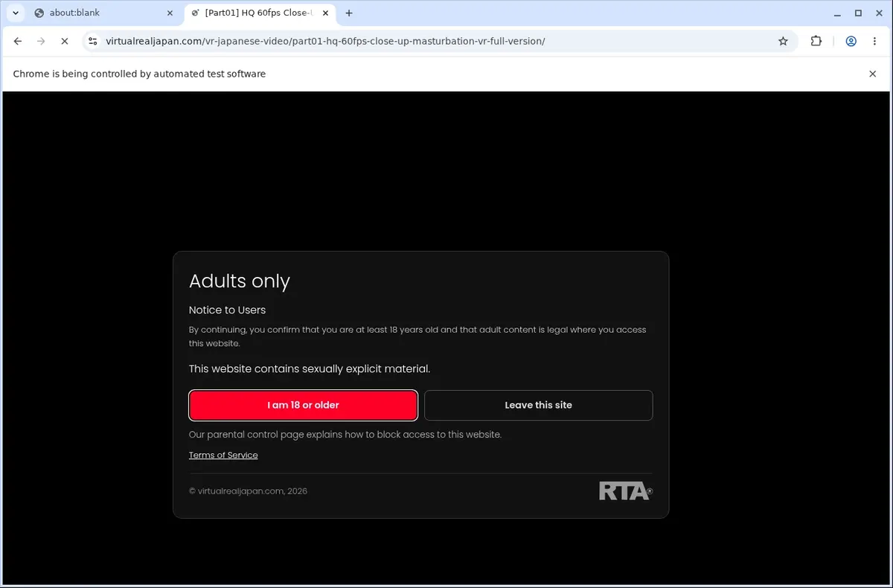The height and width of the screenshot is (588, 893).
Task: Click the forward navigation arrow
Action: [x=41, y=41]
